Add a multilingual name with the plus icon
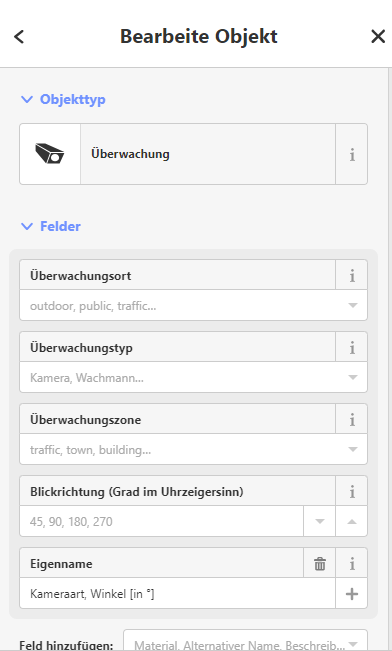 click(352, 594)
